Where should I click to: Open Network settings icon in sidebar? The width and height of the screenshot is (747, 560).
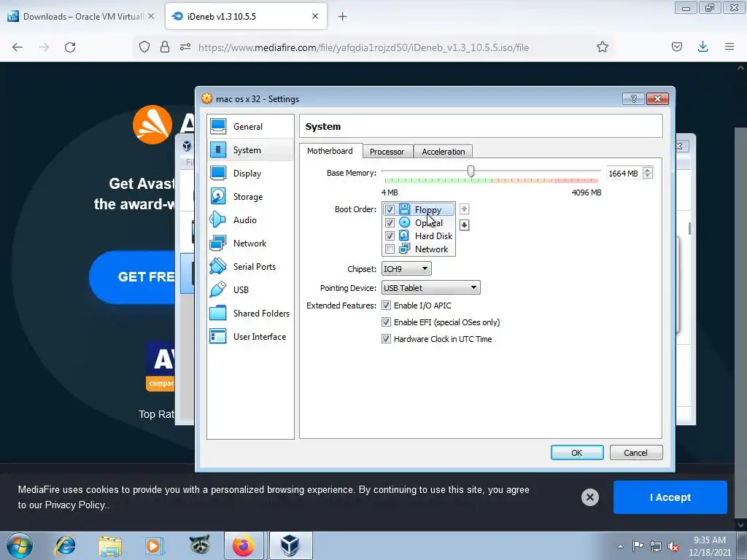click(218, 243)
